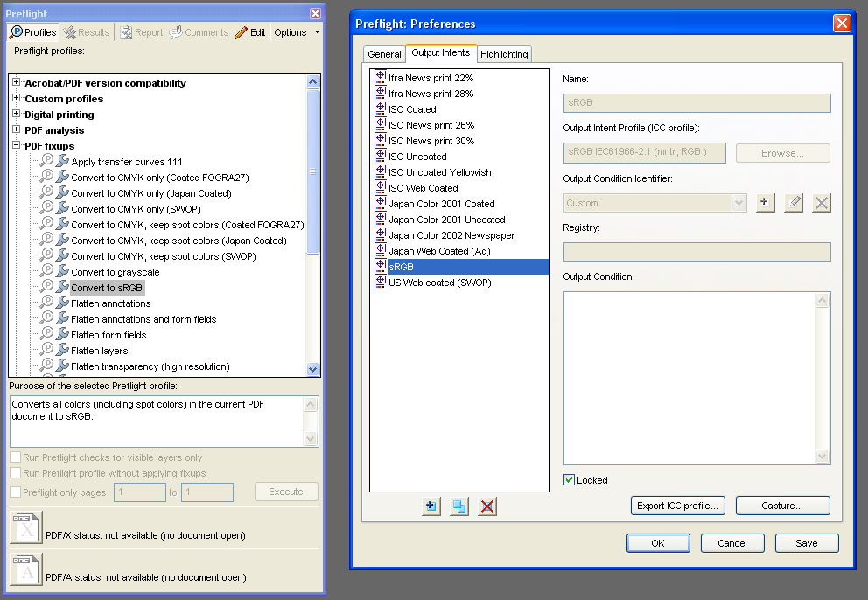Click scroll up arrow of profiles list
This screenshot has width=868, height=600.
coord(312,82)
